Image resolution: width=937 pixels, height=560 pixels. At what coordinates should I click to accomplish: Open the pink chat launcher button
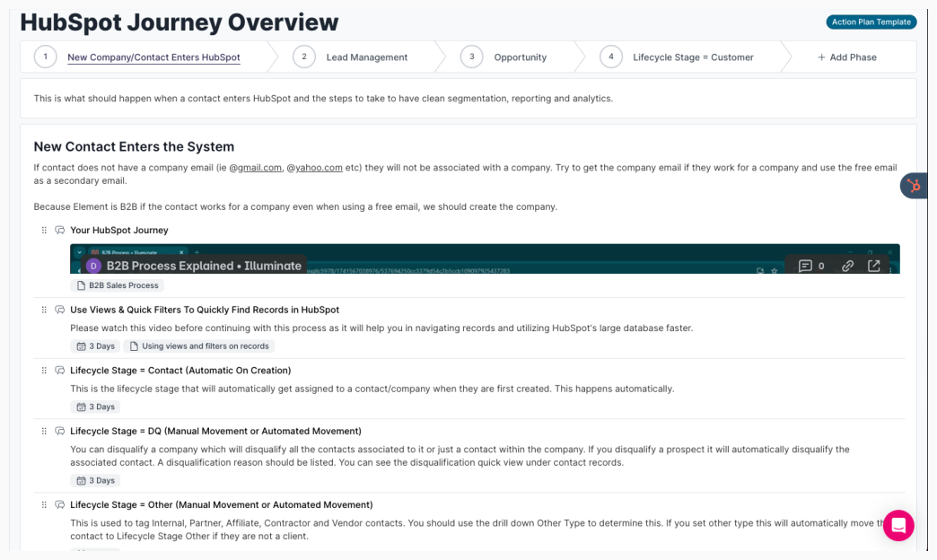click(x=898, y=525)
